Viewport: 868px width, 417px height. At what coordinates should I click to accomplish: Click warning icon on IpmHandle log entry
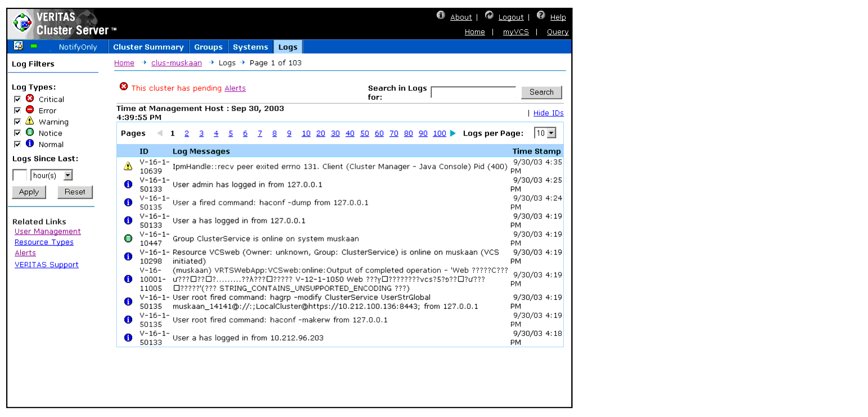tap(128, 166)
